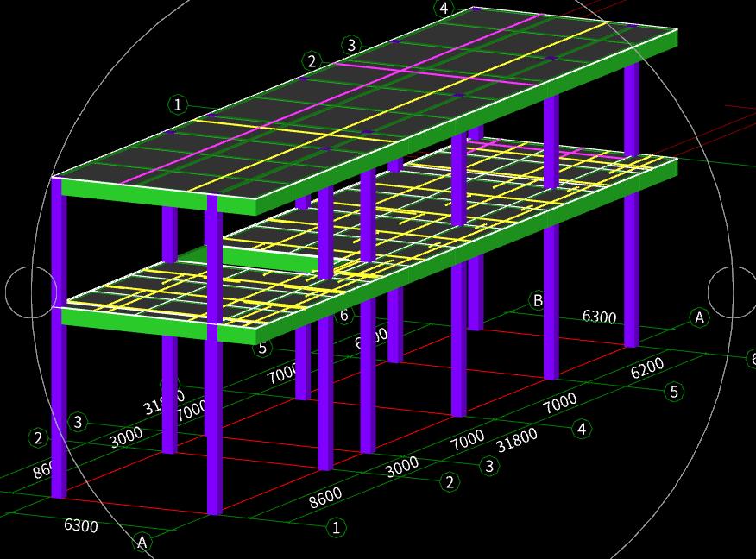This screenshot has height=559, width=756.
Task: Click the 6200 dimension text
Action: (647, 368)
